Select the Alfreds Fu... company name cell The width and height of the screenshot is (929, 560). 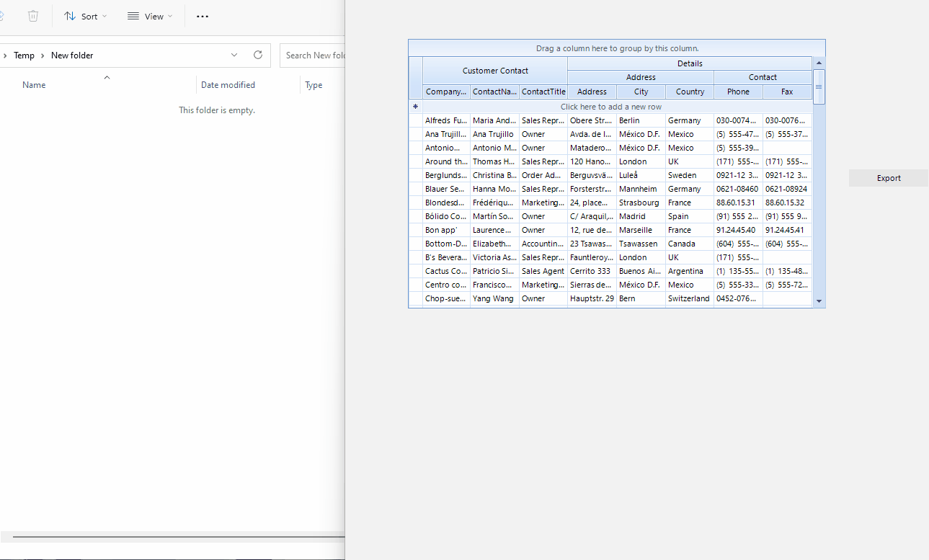point(446,120)
